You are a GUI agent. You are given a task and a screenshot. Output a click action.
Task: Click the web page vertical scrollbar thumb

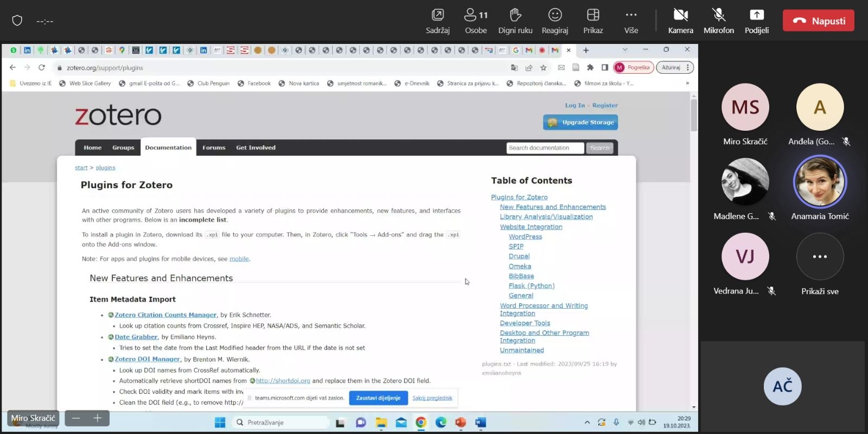coord(694,115)
